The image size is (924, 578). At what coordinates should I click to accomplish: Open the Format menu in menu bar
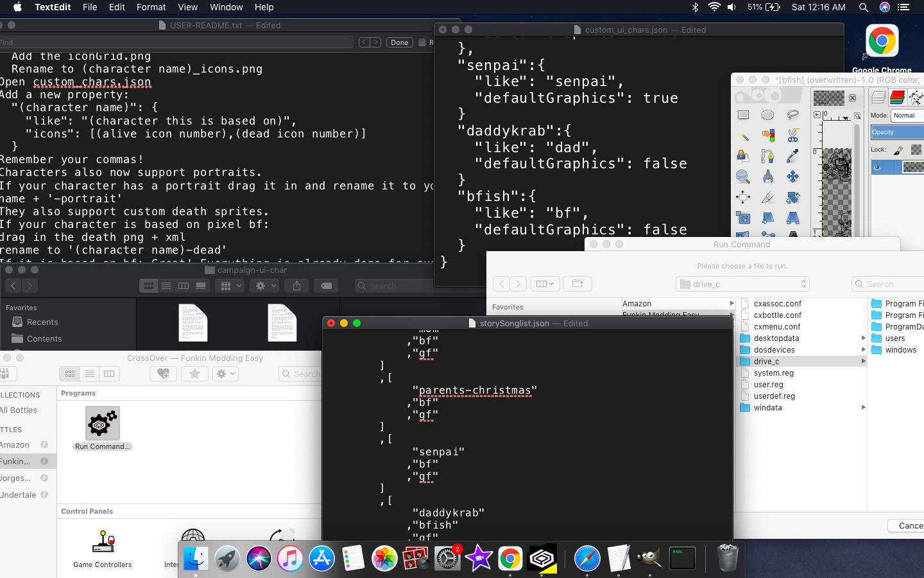[151, 7]
